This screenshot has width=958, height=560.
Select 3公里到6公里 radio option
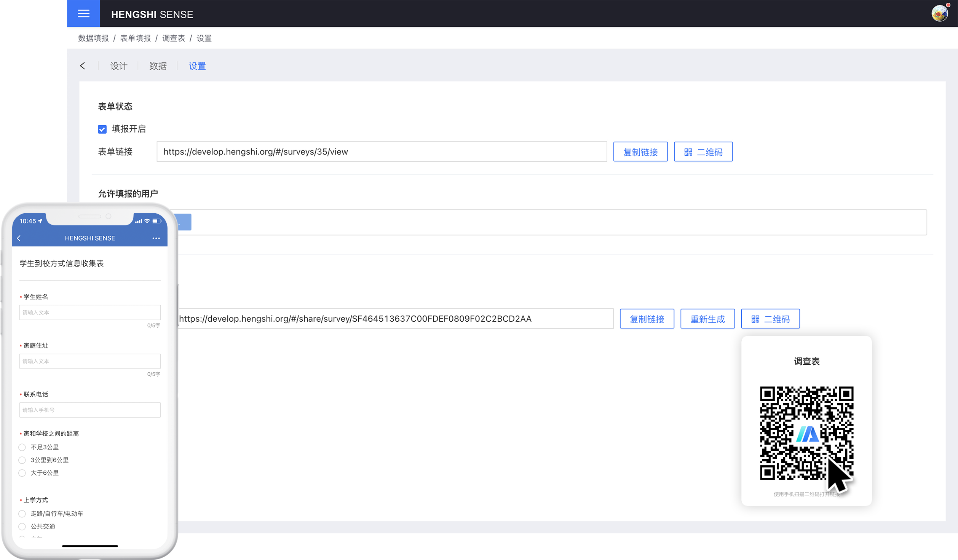click(x=22, y=460)
